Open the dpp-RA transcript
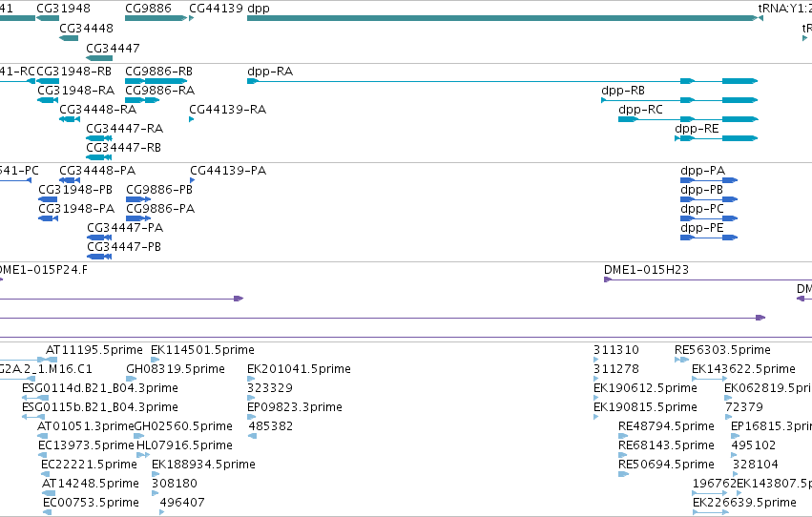This screenshot has height=517, width=812. [x=502, y=81]
